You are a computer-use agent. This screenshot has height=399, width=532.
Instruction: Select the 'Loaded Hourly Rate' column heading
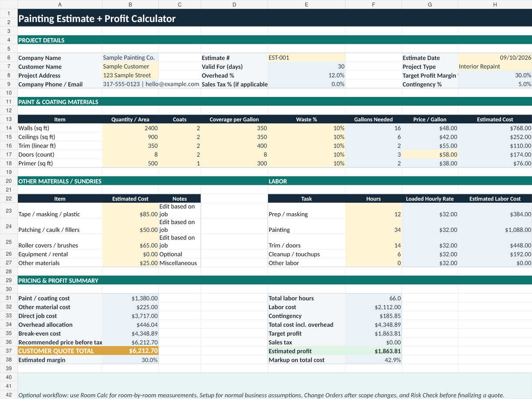click(430, 199)
